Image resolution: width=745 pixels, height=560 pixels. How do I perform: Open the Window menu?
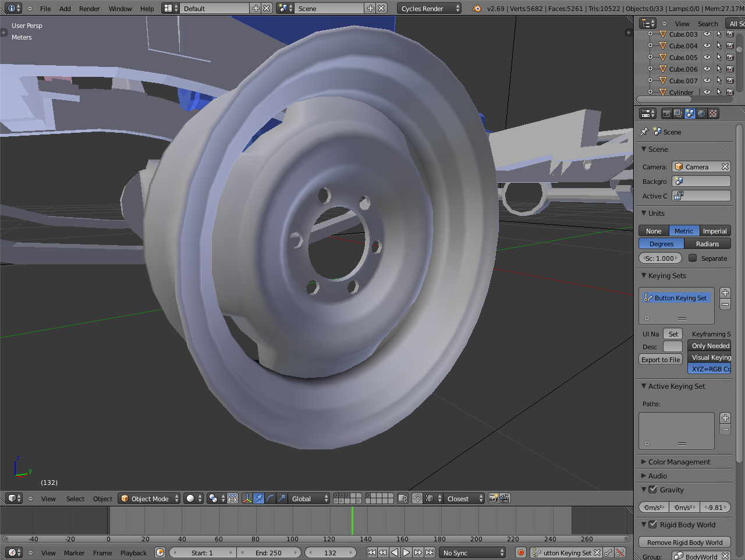point(120,8)
